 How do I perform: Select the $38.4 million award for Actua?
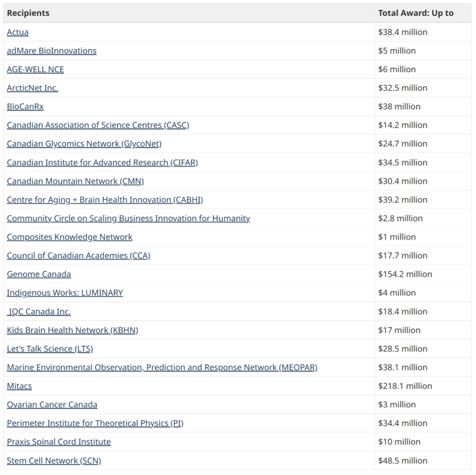403,32
